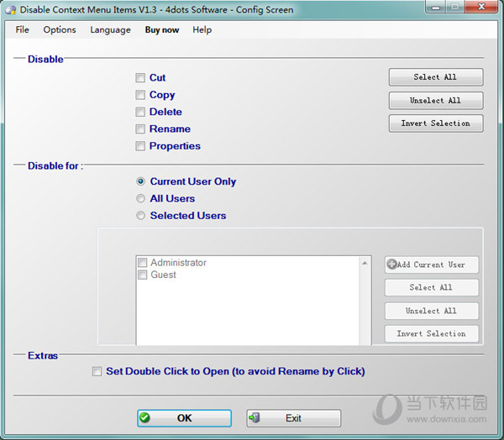This screenshot has width=504, height=440.
Task: Minimize the Config Screen window
Action: [x=436, y=7]
